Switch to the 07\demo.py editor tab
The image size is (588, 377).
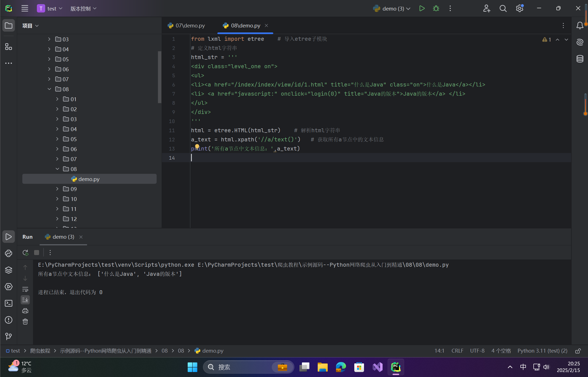(x=187, y=26)
